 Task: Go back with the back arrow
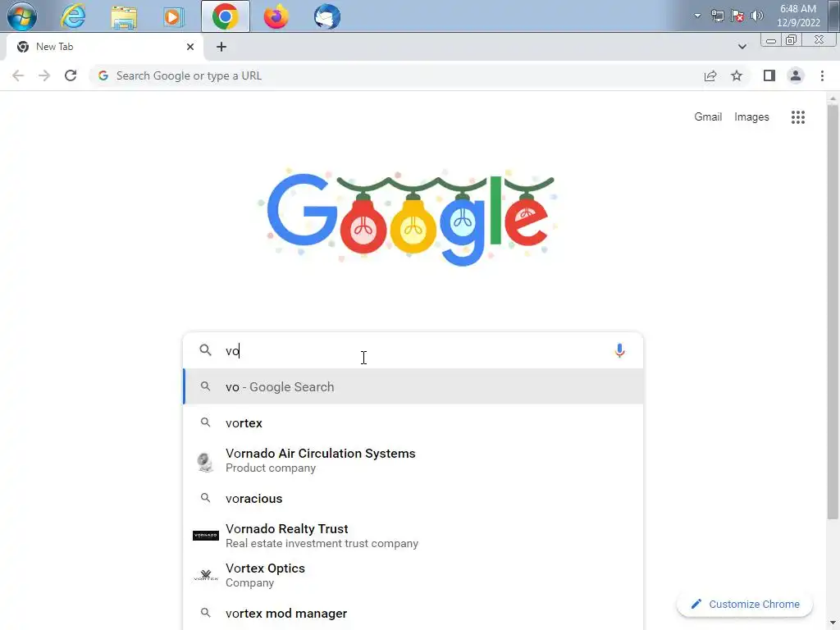click(18, 75)
